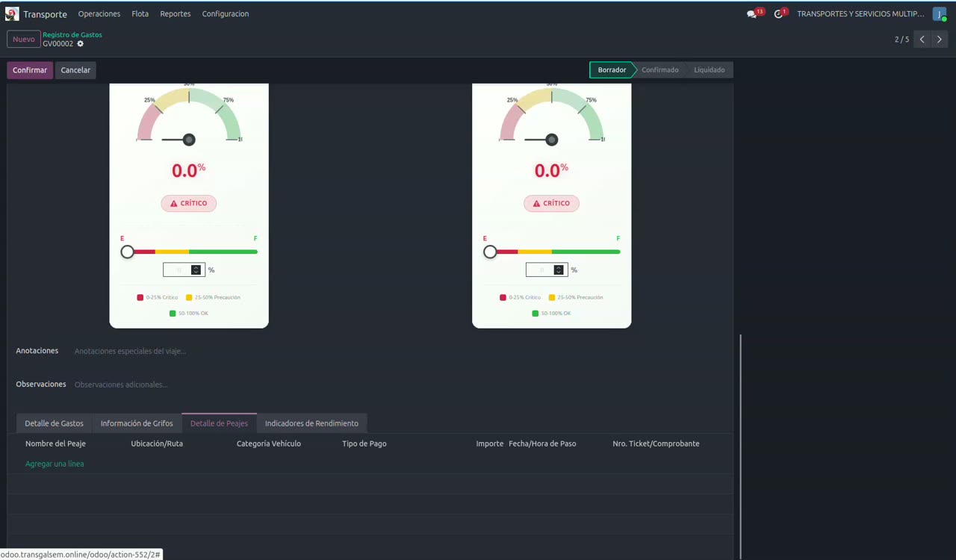The width and height of the screenshot is (956, 560).
Task: Click the Nombre del Peaje column header
Action: [55, 444]
